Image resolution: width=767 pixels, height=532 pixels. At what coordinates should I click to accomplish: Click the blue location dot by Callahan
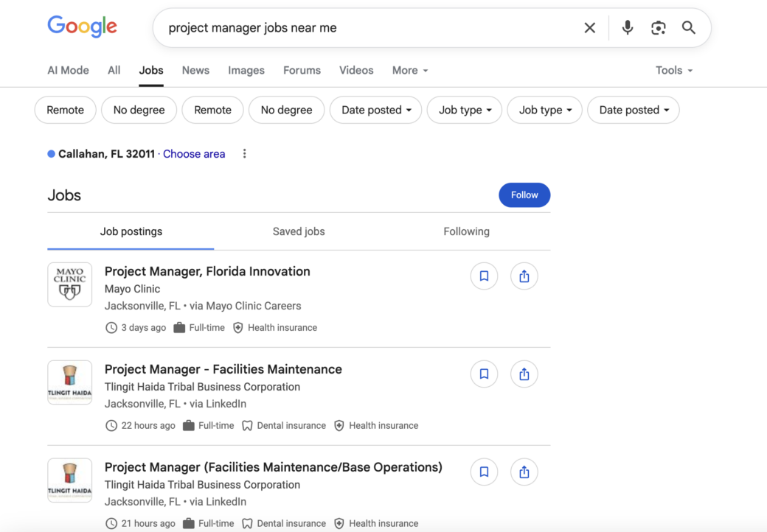click(x=51, y=154)
